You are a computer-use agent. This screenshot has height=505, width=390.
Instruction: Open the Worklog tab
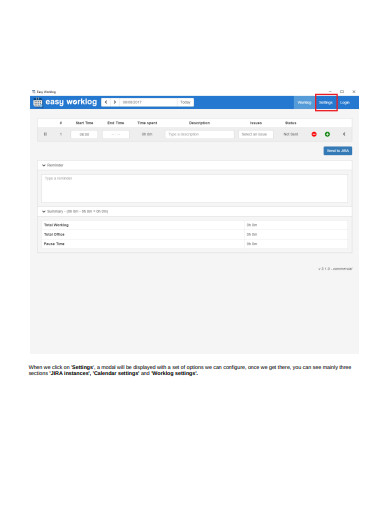[304, 103]
